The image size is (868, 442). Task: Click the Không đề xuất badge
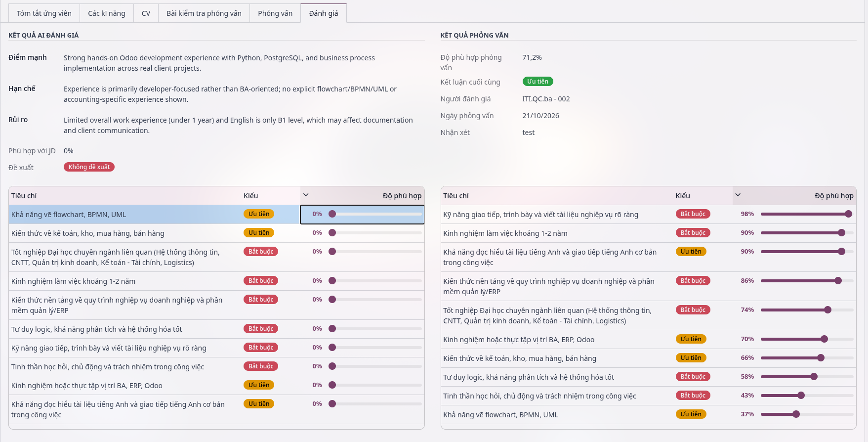pos(89,167)
